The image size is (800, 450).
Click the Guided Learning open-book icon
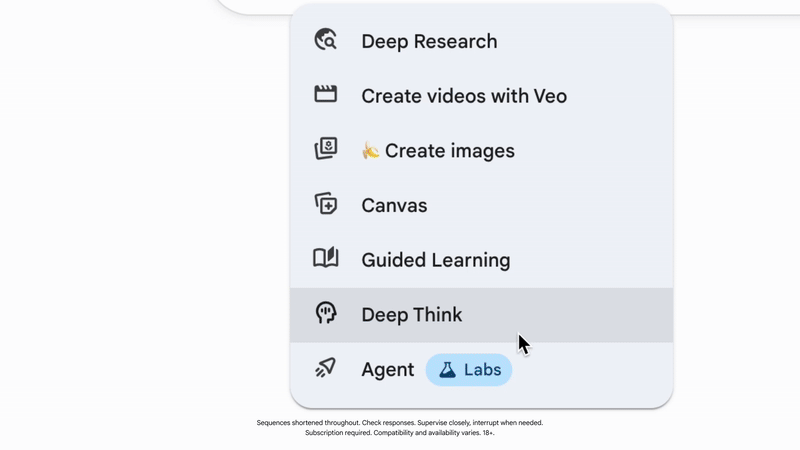325,259
